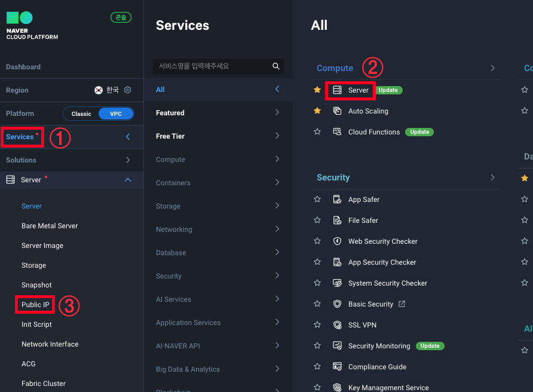Favorite SSL VPN with its star
This screenshot has height=392, width=533.
[x=317, y=324]
